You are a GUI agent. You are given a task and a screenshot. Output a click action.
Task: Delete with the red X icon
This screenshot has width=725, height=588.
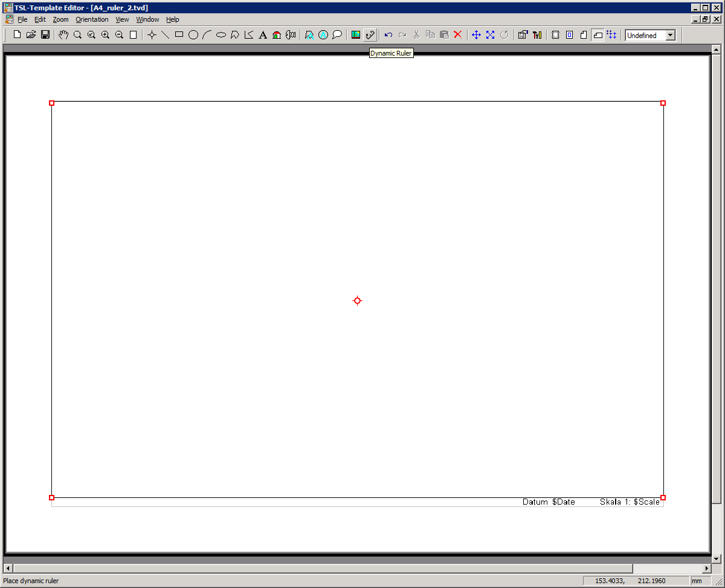click(457, 35)
